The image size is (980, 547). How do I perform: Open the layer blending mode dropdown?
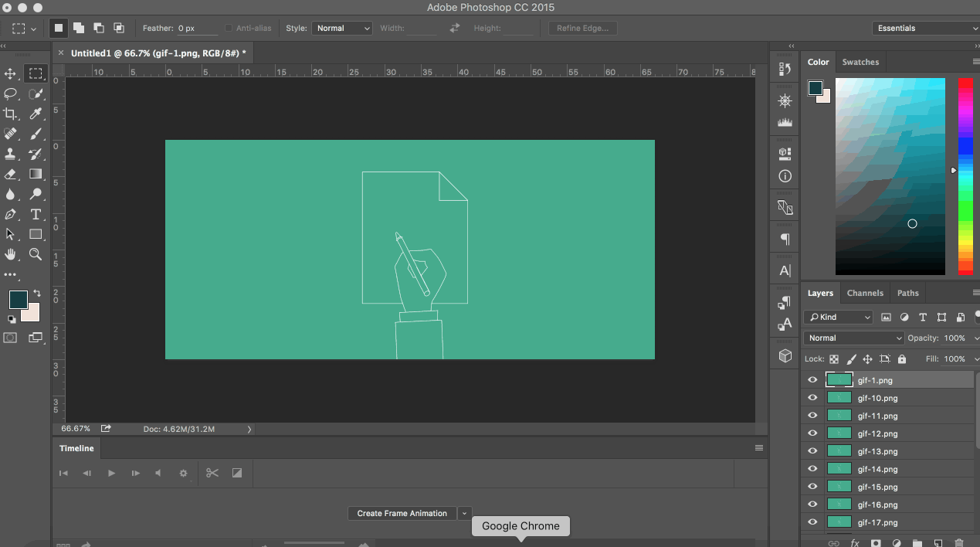point(853,338)
